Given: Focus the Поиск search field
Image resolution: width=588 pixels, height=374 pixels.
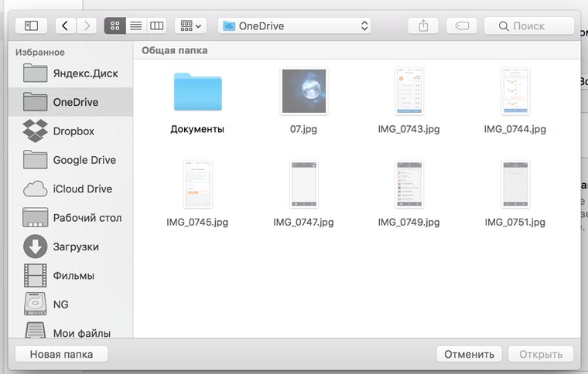Looking at the screenshot, I should coord(529,25).
